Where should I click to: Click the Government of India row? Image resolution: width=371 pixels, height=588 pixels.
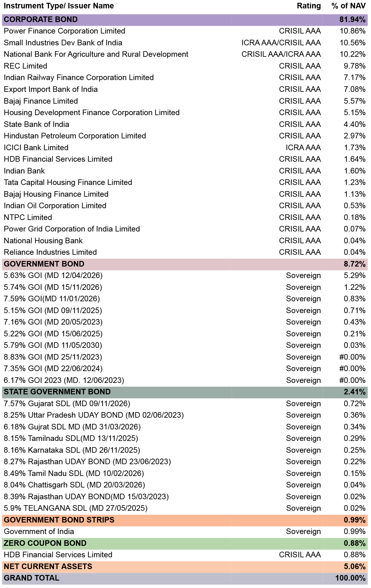tap(185, 532)
